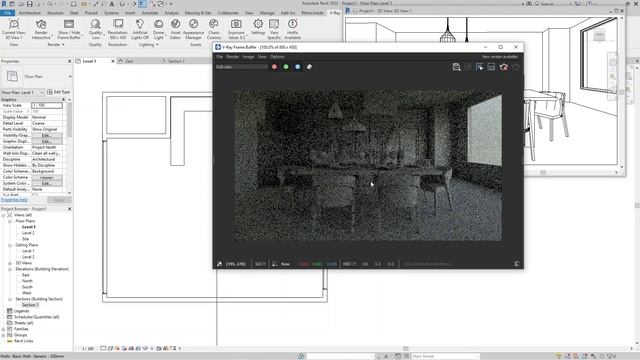Open the RGB color channel dropdown
The image size is (640, 360).
[242, 67]
